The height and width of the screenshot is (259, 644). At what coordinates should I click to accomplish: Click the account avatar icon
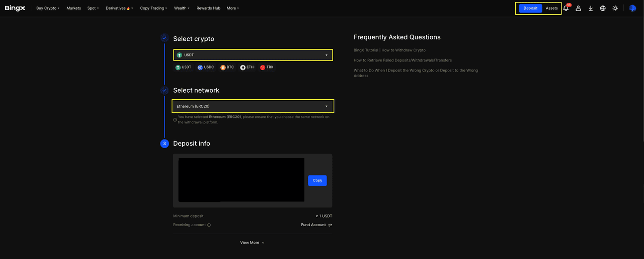click(632, 9)
